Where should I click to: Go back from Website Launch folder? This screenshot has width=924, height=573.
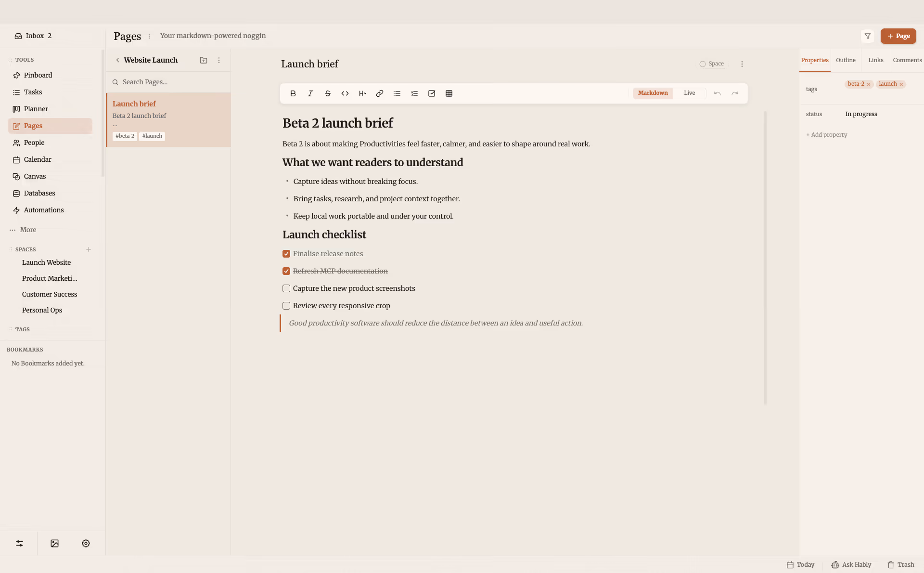[x=117, y=60]
